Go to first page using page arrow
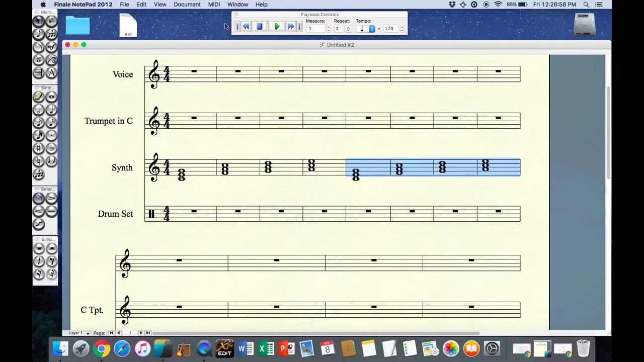Viewport: 644px width, 362px height. coord(111,333)
